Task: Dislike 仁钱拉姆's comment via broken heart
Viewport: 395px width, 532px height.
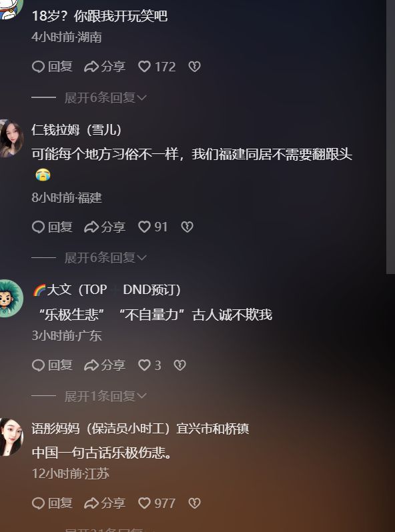Action: click(x=187, y=227)
